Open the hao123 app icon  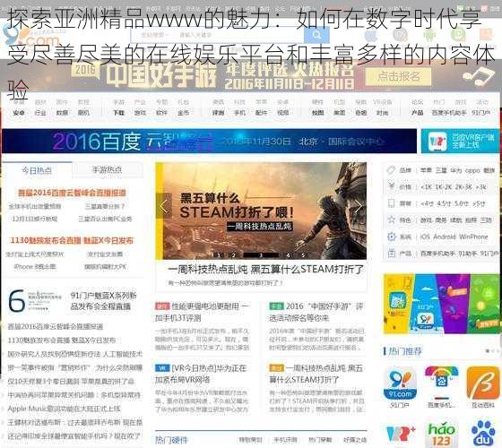[x=441, y=435]
